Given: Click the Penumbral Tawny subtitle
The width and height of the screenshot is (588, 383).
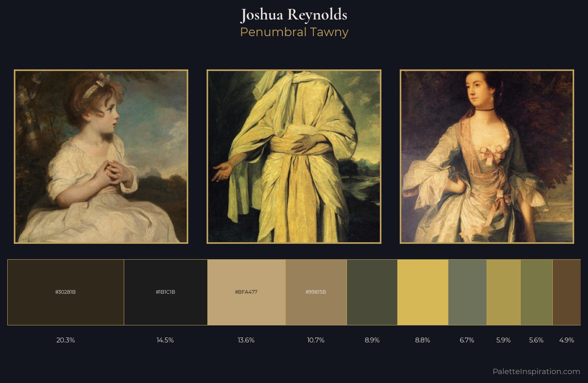Looking at the screenshot, I should pyautogui.click(x=294, y=32).
